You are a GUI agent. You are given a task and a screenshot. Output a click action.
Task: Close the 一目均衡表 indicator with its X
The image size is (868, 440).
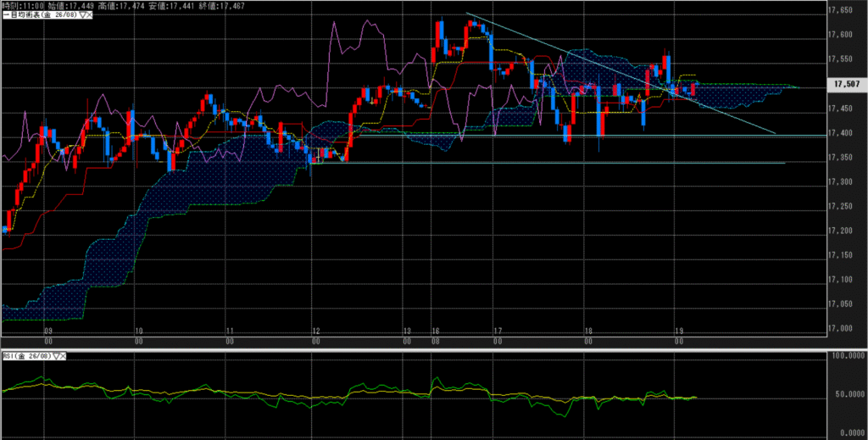coord(89,15)
